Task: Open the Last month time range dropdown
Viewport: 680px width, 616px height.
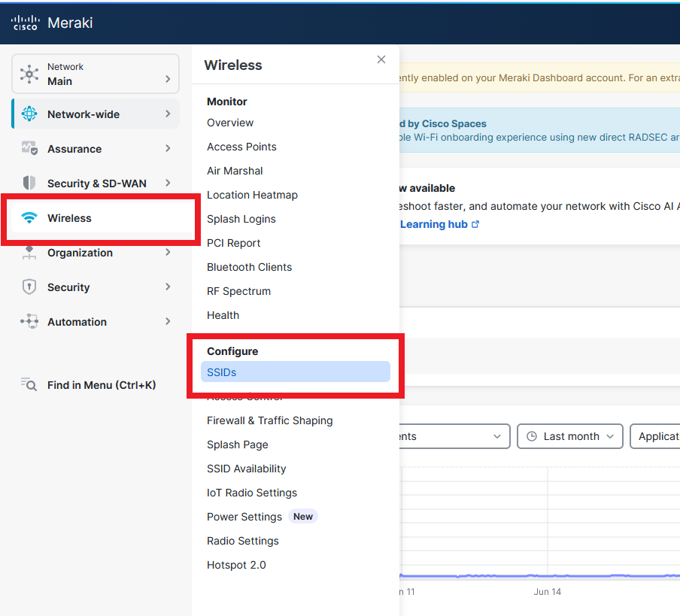Action: [x=570, y=436]
